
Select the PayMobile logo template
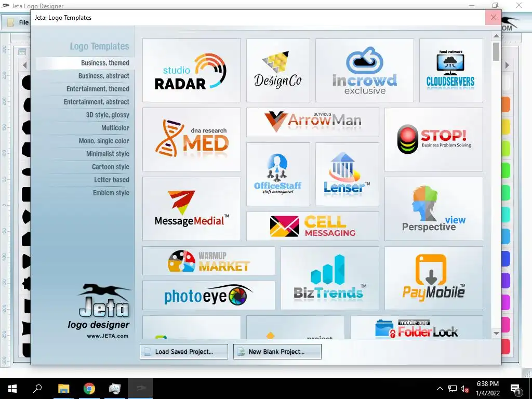tap(434, 278)
